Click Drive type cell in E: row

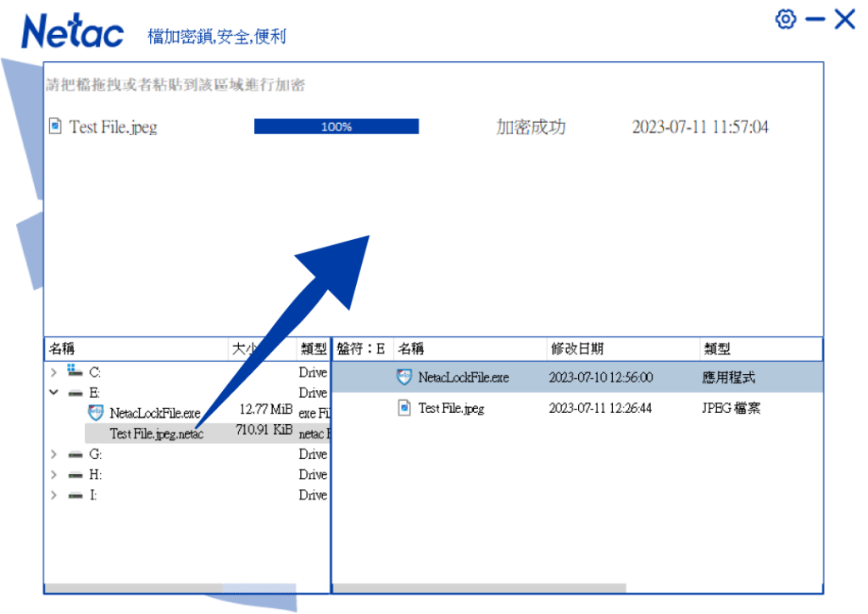[x=313, y=393]
